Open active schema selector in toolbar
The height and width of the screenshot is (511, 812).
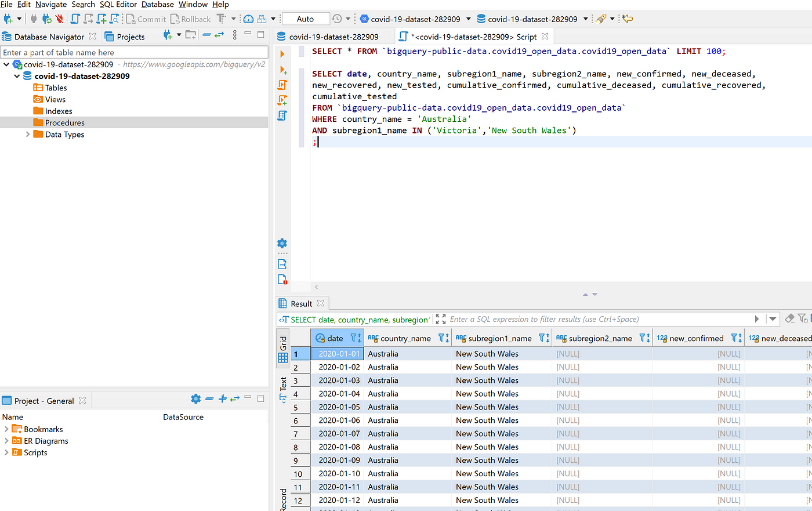pyautogui.click(x=532, y=19)
